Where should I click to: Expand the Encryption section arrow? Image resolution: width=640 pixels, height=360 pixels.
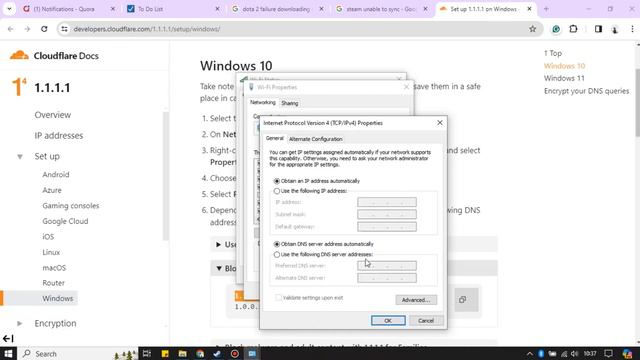[x=20, y=323]
